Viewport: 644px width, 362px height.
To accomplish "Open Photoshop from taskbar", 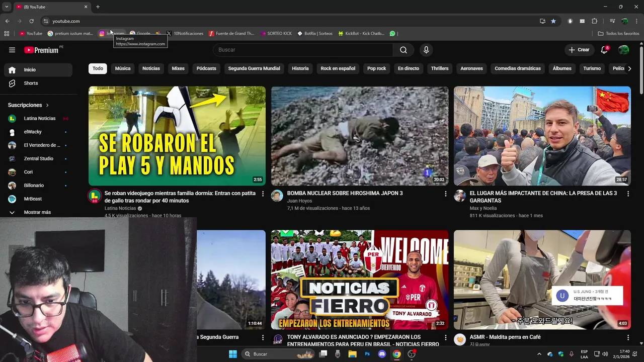I will click(367, 354).
